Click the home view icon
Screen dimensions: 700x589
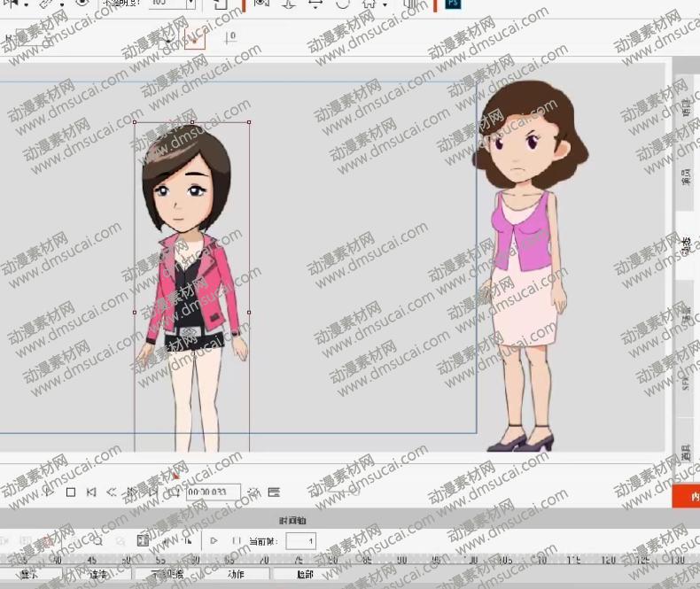pos(369,4)
